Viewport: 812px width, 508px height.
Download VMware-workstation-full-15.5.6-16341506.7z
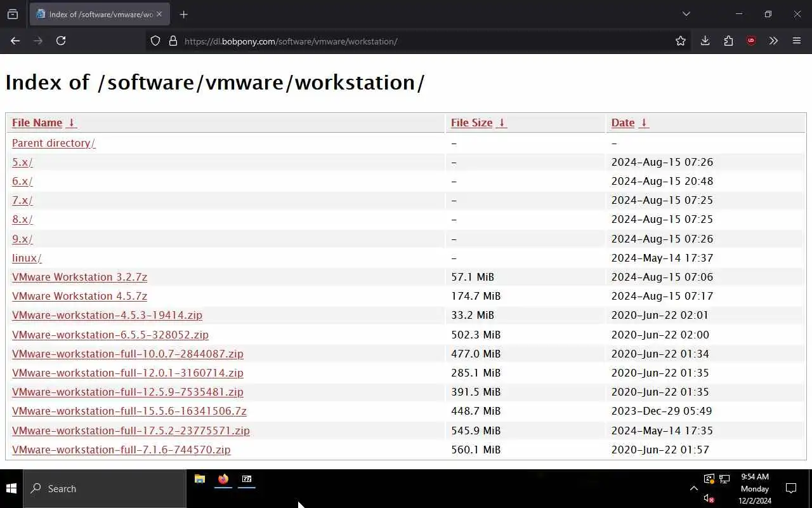[x=129, y=411]
